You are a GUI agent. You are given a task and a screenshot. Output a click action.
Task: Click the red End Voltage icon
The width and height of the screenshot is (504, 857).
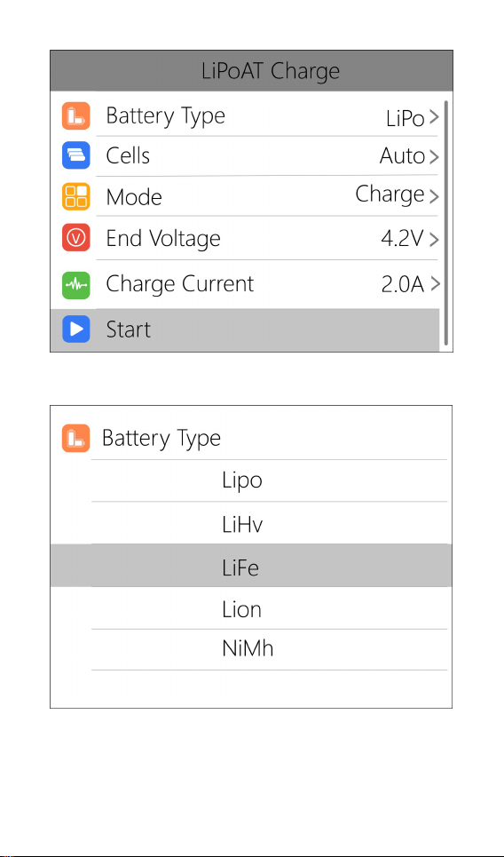[x=76, y=238]
